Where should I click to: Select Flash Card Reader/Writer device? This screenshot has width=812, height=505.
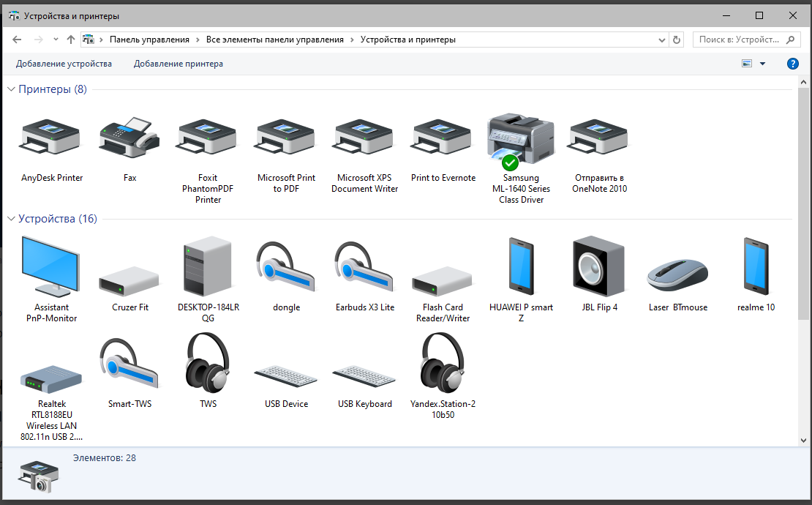(x=443, y=281)
